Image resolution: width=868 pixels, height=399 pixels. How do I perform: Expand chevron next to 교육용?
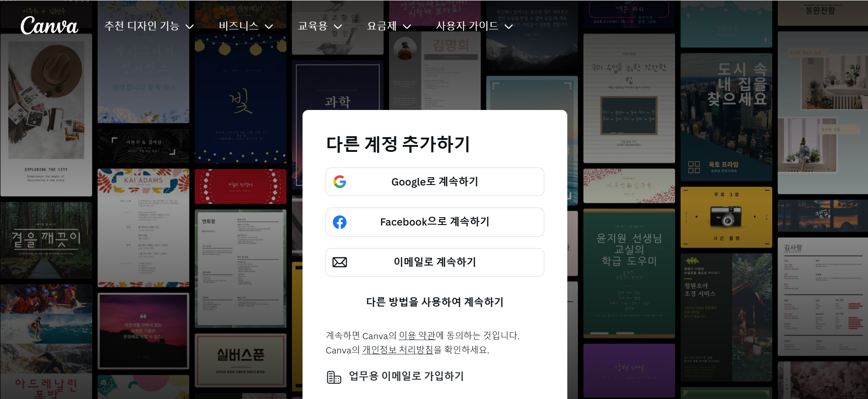click(x=338, y=27)
